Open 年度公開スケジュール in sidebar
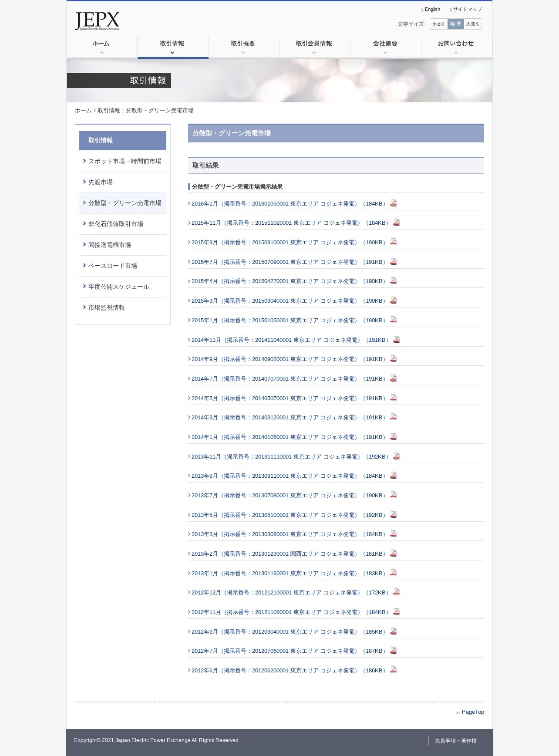This screenshot has width=559, height=756. coord(123,287)
